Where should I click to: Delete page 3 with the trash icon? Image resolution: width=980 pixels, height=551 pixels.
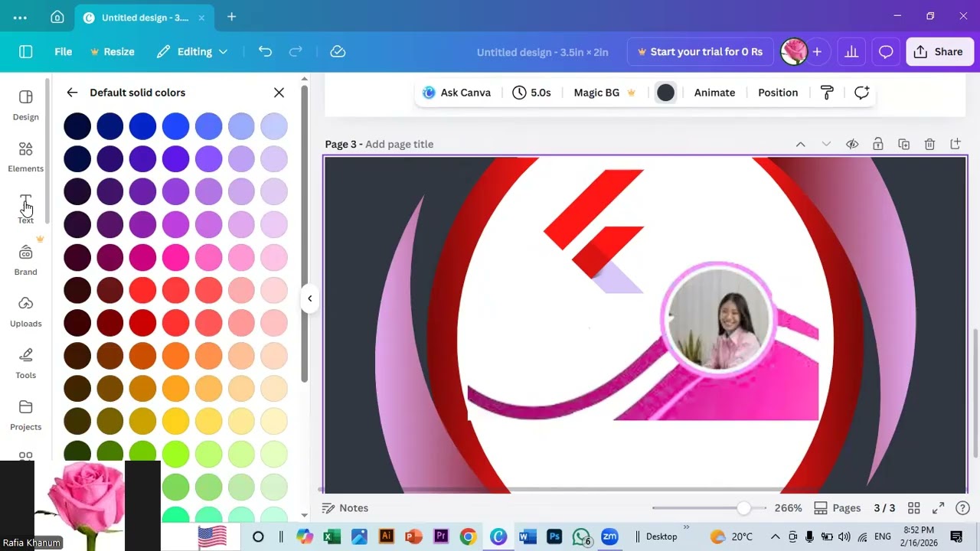coord(929,144)
